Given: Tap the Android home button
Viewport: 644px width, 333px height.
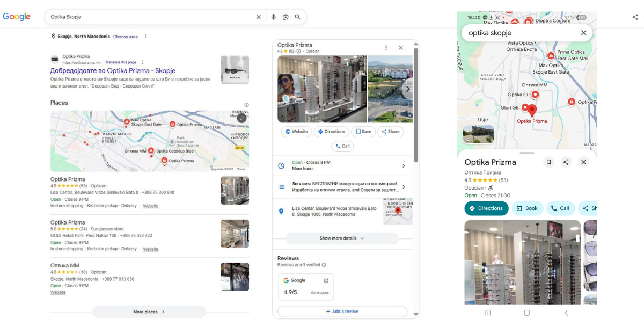Looking at the screenshot, I should click(x=527, y=313).
